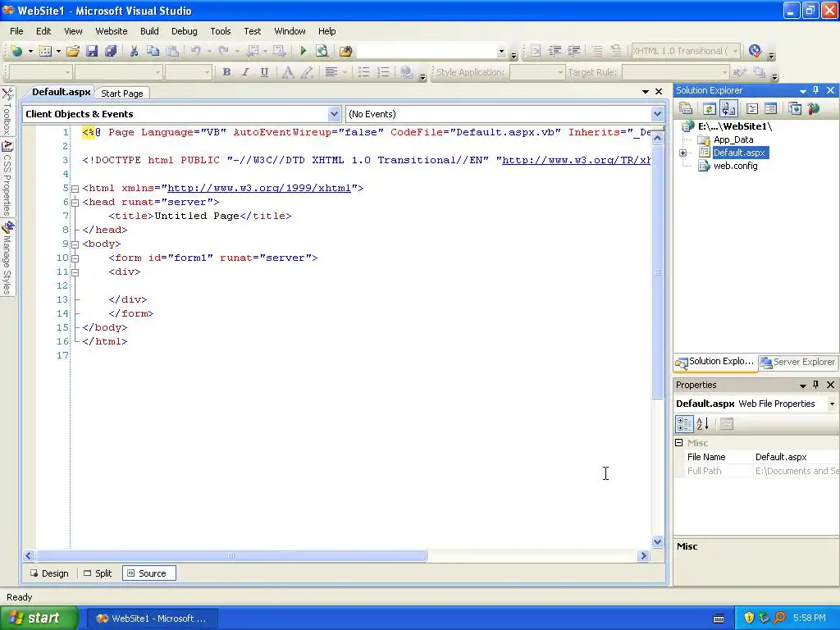Click the Windows Start button
840x630 pixels.
coord(39,619)
